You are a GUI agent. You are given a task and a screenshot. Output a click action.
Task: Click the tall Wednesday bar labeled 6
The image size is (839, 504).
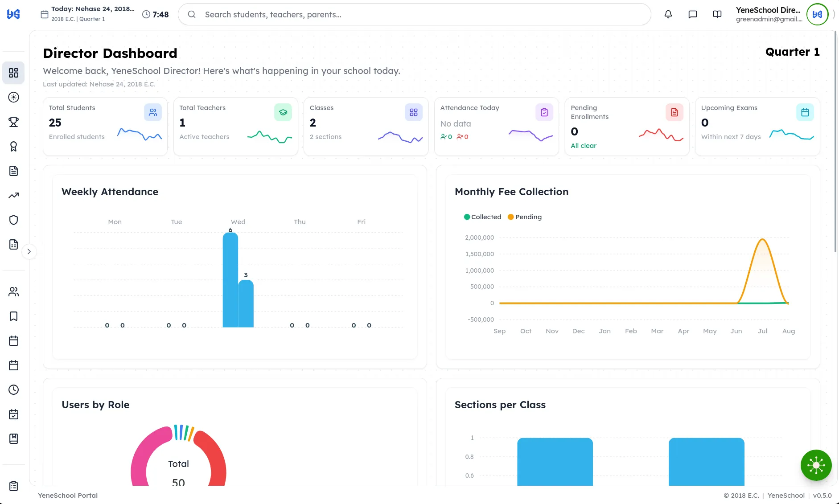pos(230,280)
